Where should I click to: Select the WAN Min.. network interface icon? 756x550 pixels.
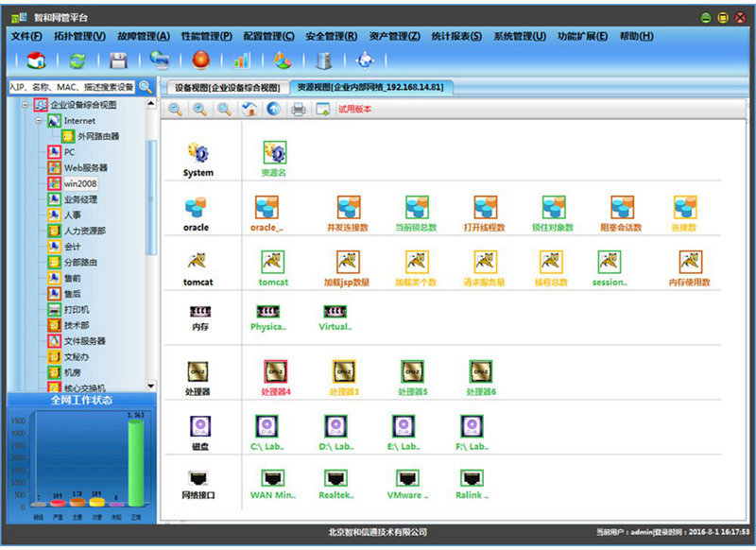point(273,478)
